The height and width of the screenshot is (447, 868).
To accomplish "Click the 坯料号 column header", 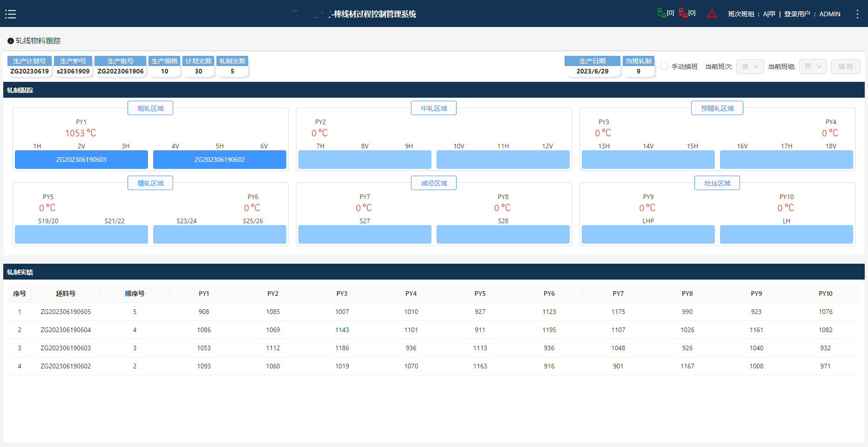I will pyautogui.click(x=66, y=294).
